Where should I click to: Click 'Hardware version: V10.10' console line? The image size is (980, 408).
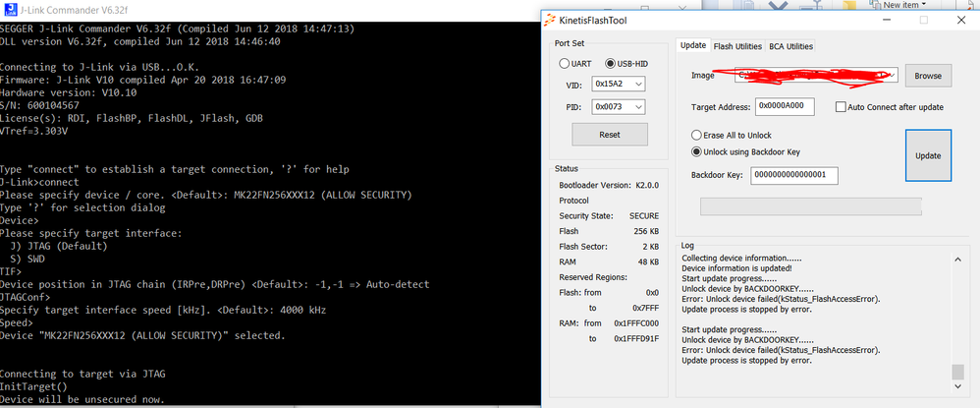[x=68, y=92]
